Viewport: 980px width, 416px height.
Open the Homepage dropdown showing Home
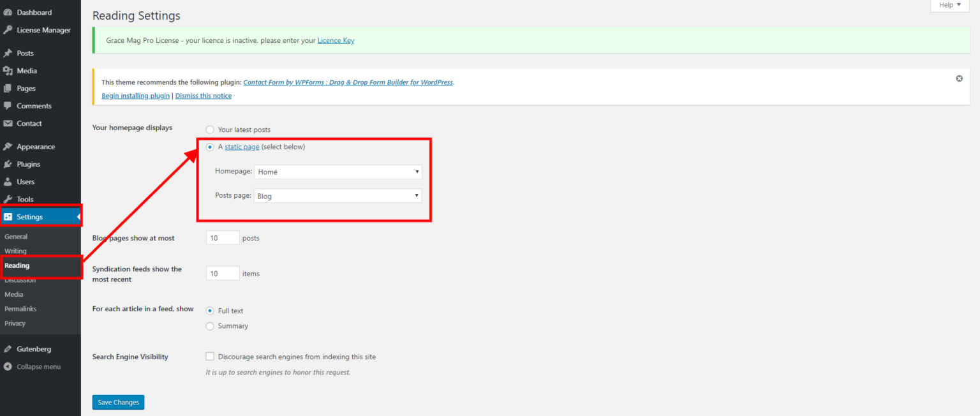tap(338, 172)
